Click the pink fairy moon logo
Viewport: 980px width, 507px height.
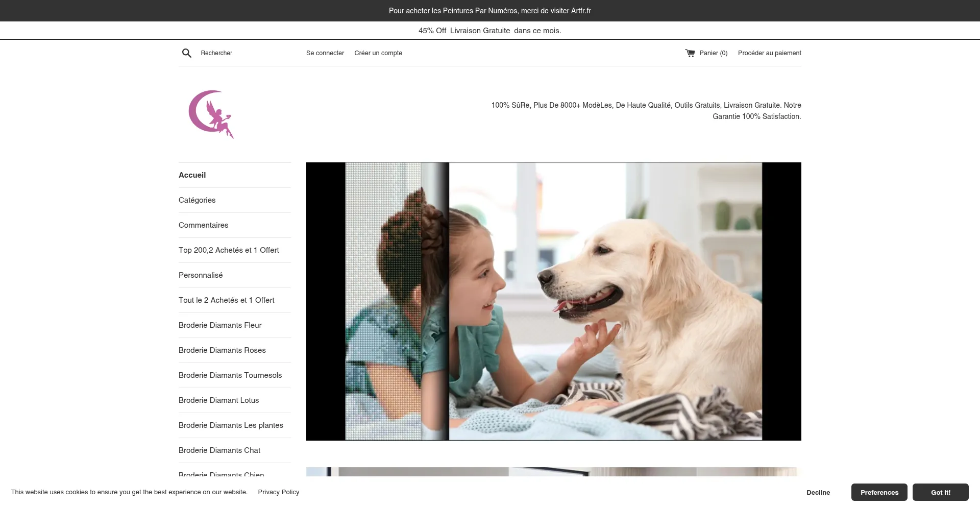(211, 114)
